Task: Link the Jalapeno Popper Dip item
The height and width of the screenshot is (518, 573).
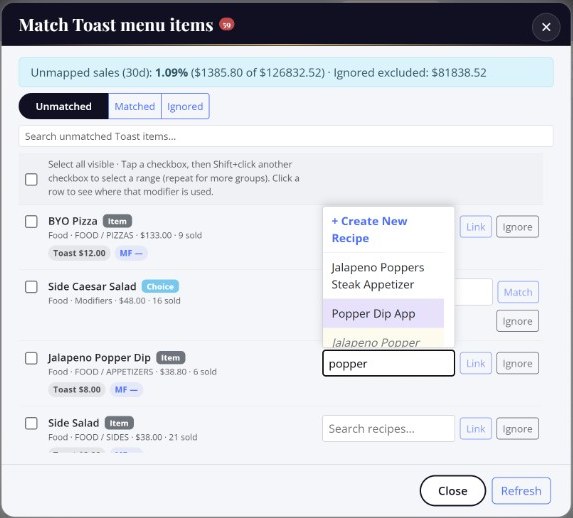Action: (475, 363)
